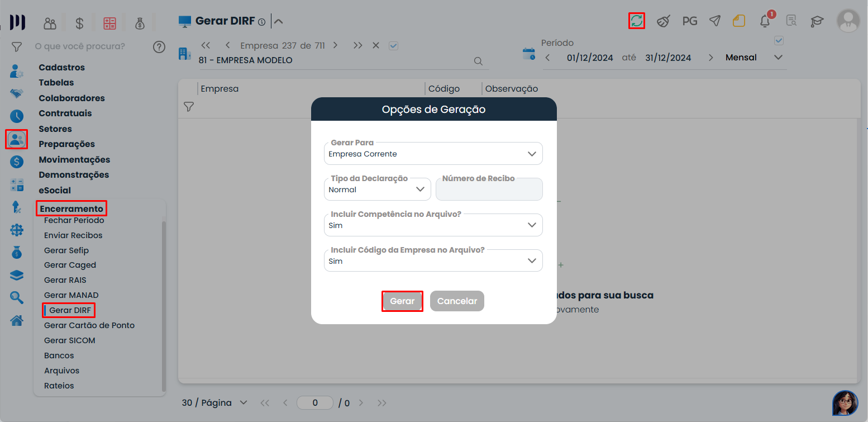
Task: Toggle the checkbox above the Período field
Action: [779, 40]
